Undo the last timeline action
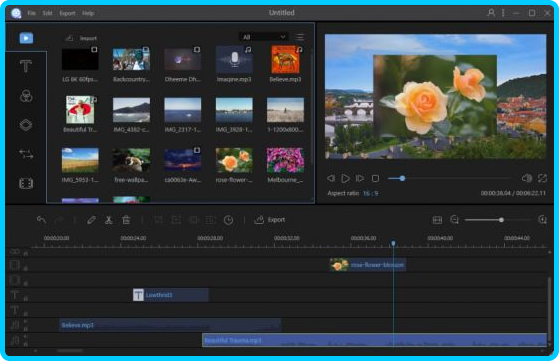Image resolution: width=559 pixels, height=361 pixels. pyautogui.click(x=41, y=220)
